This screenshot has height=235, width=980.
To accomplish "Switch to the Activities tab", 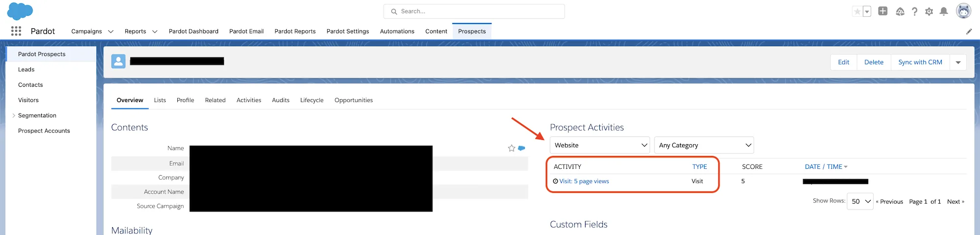I will tap(249, 100).
